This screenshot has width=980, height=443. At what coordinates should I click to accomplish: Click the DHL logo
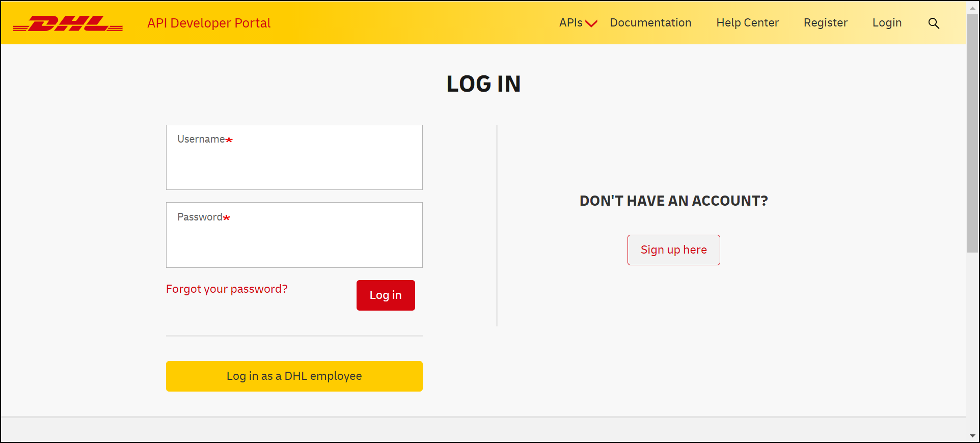tap(68, 23)
